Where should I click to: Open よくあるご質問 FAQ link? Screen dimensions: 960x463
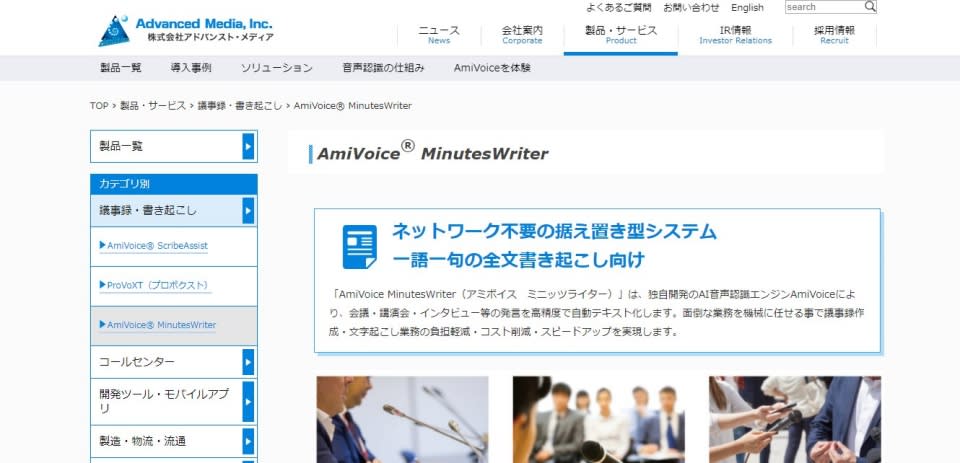click(x=618, y=7)
